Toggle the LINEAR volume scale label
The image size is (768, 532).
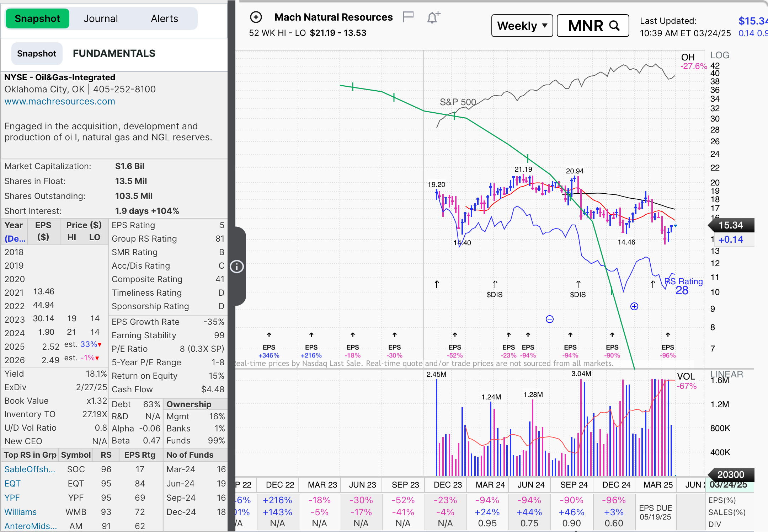pyautogui.click(x=727, y=374)
